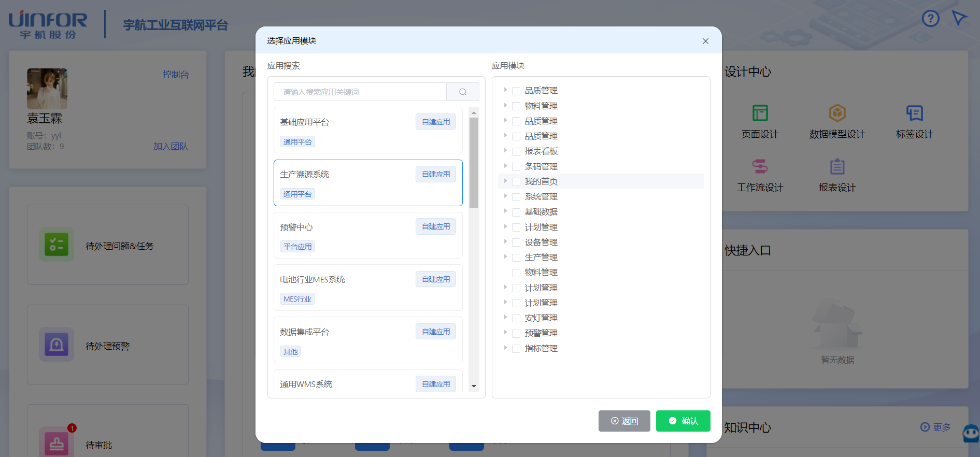Screen dimensions: 980x457
Task: Click the search magnifier icon in the dialog
Action: [x=462, y=92]
